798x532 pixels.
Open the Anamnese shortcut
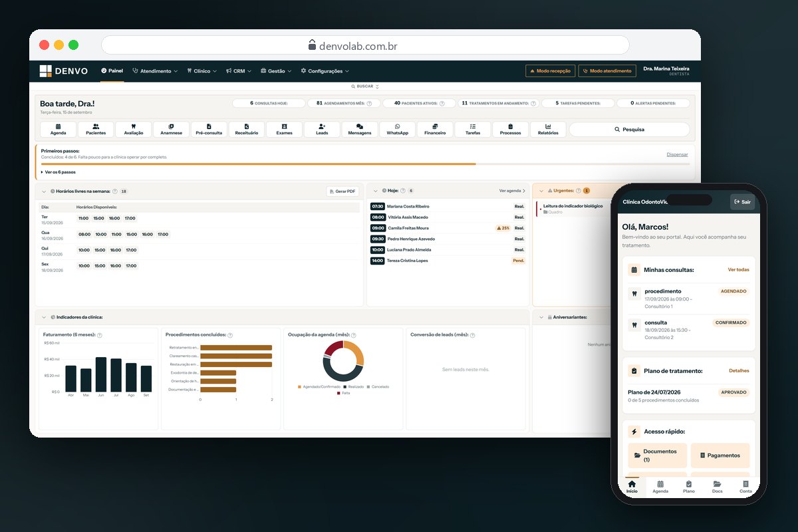click(x=171, y=130)
